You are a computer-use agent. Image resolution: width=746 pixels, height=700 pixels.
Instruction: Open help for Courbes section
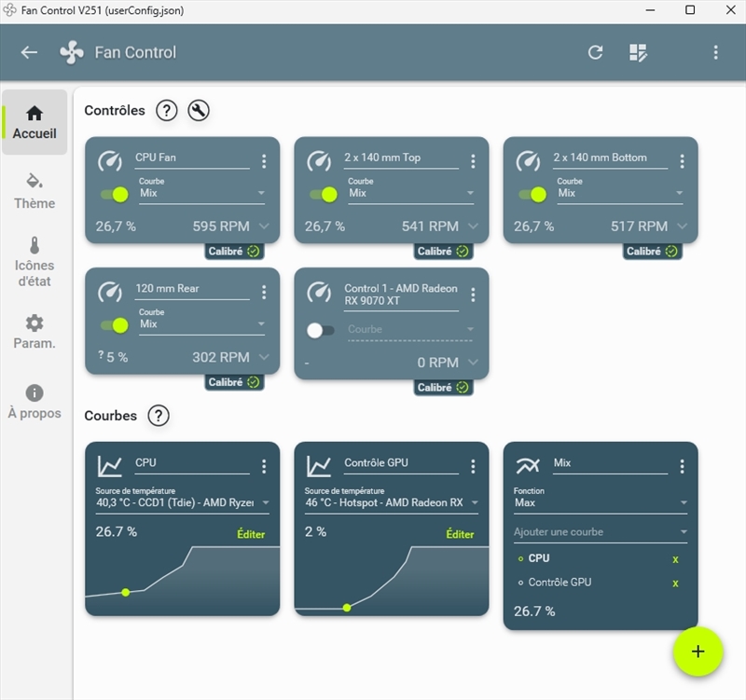pos(159,416)
